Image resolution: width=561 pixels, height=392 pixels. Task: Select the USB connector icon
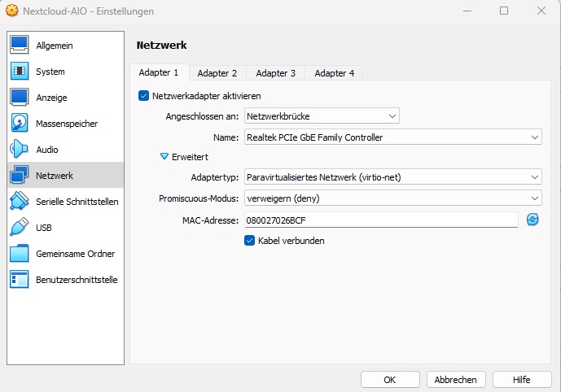[x=20, y=227]
